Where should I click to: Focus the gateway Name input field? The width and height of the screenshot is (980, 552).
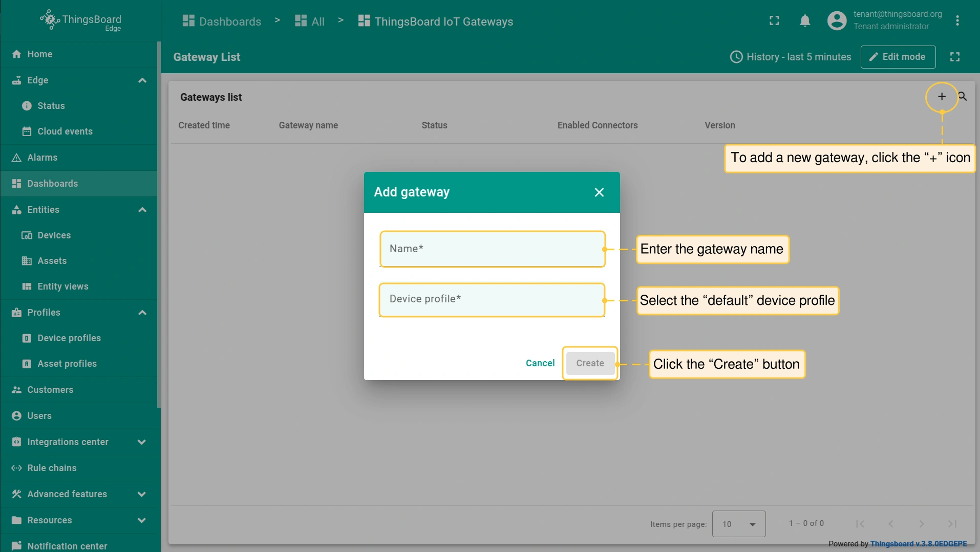(492, 249)
